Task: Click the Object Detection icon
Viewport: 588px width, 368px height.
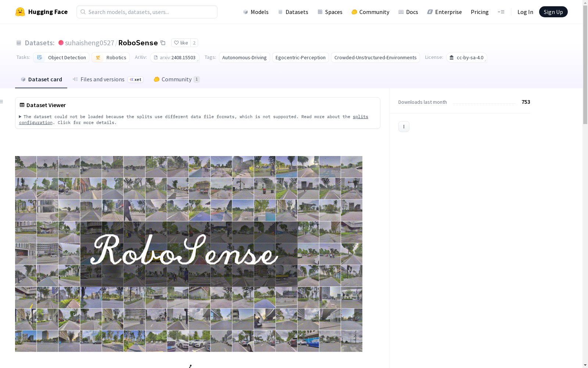Action: pos(40,57)
